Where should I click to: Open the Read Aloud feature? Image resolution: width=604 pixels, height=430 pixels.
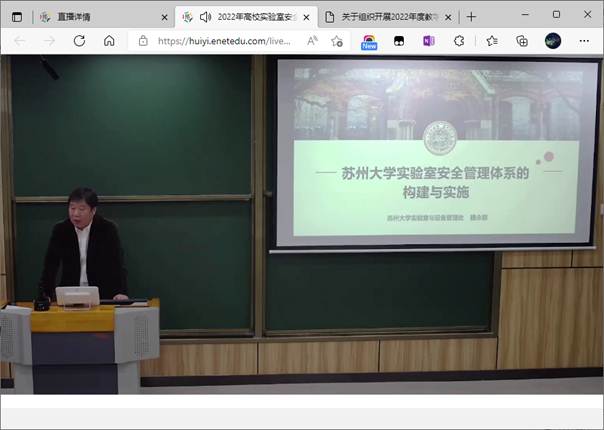tap(312, 41)
